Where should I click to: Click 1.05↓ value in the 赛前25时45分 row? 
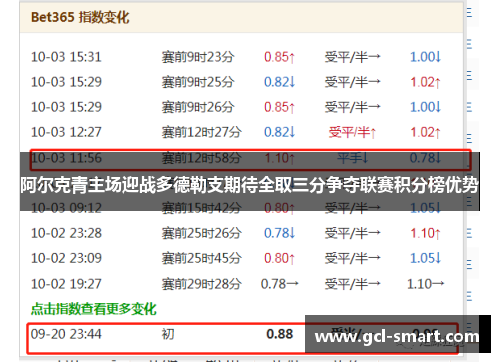[x=425, y=258]
